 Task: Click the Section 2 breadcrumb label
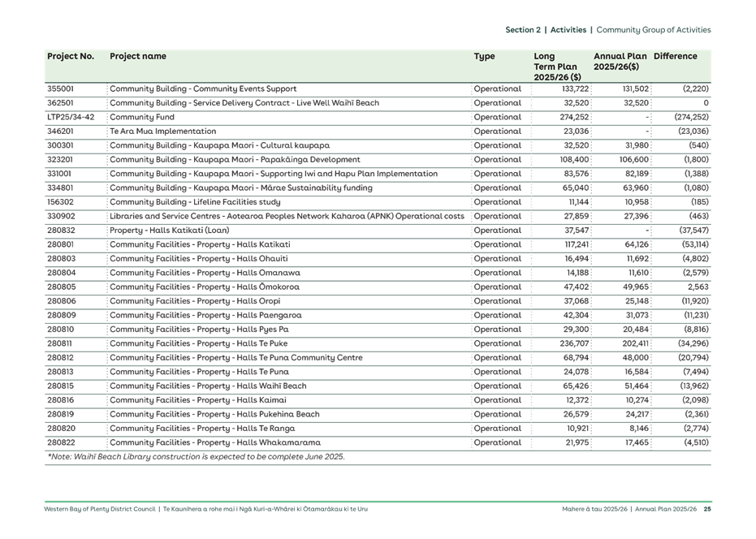click(525, 29)
